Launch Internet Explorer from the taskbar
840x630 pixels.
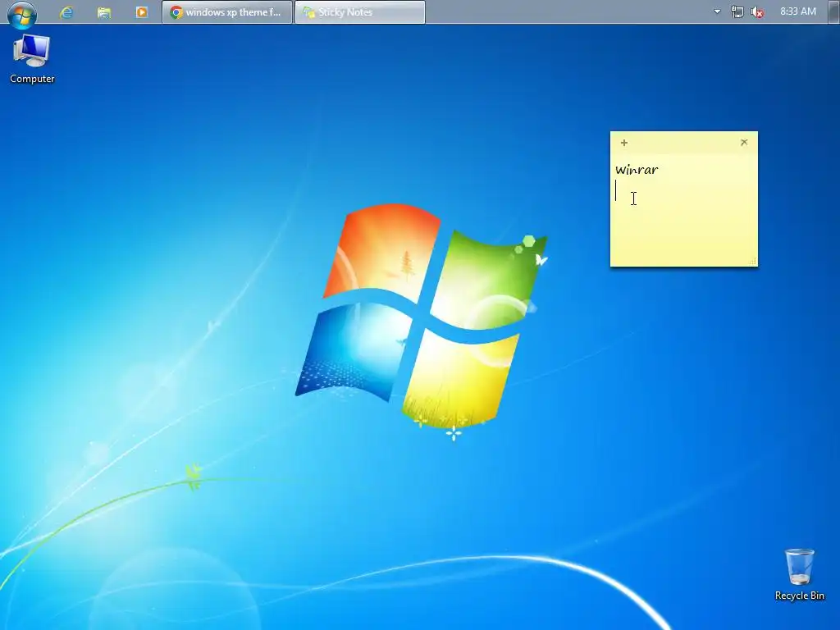(x=66, y=12)
